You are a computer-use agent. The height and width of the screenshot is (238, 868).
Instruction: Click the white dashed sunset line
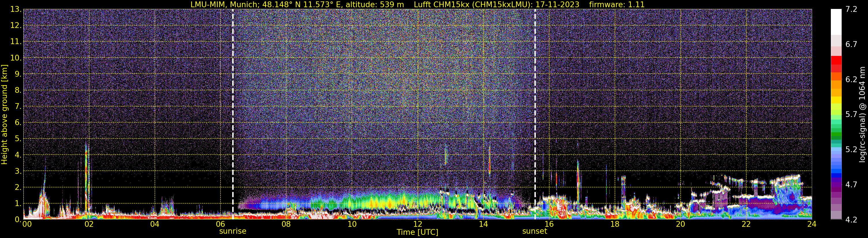click(x=535, y=114)
